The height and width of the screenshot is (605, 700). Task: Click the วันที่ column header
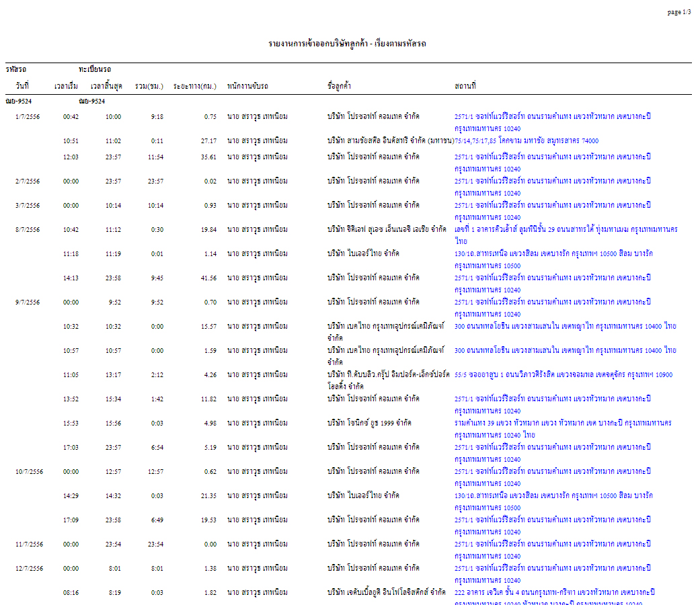22,85
